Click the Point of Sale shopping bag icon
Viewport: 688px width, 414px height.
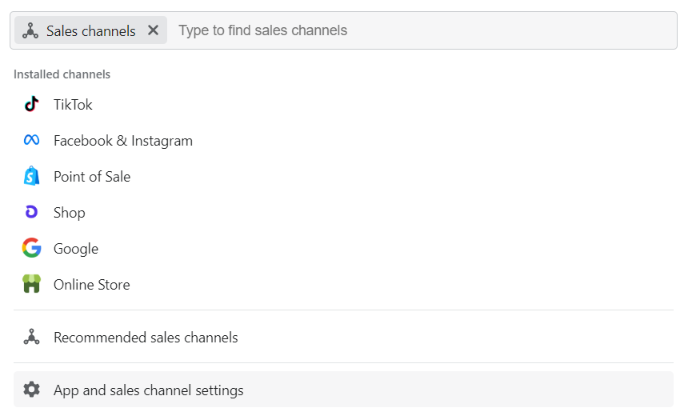point(32,177)
